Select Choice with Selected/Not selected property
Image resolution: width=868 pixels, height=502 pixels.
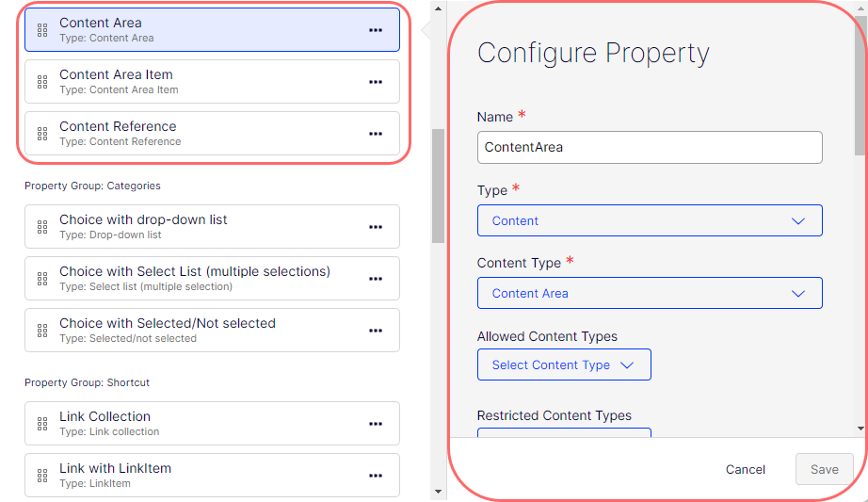coord(212,331)
